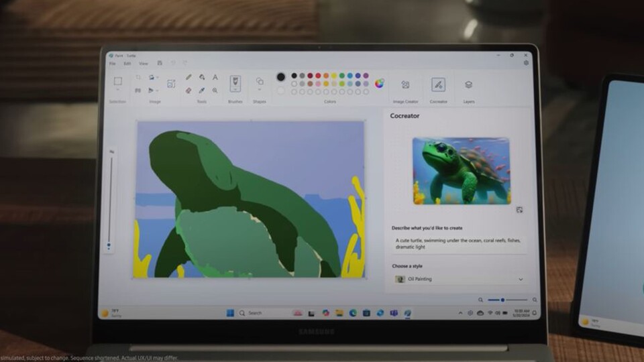Select the Pencil tool
This screenshot has height=362, width=644.
coord(189,78)
